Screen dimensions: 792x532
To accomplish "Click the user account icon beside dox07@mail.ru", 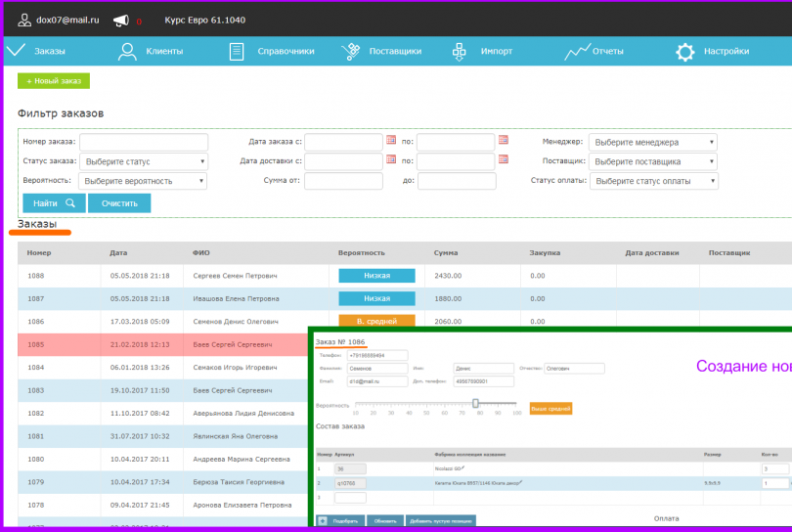I will (x=23, y=21).
